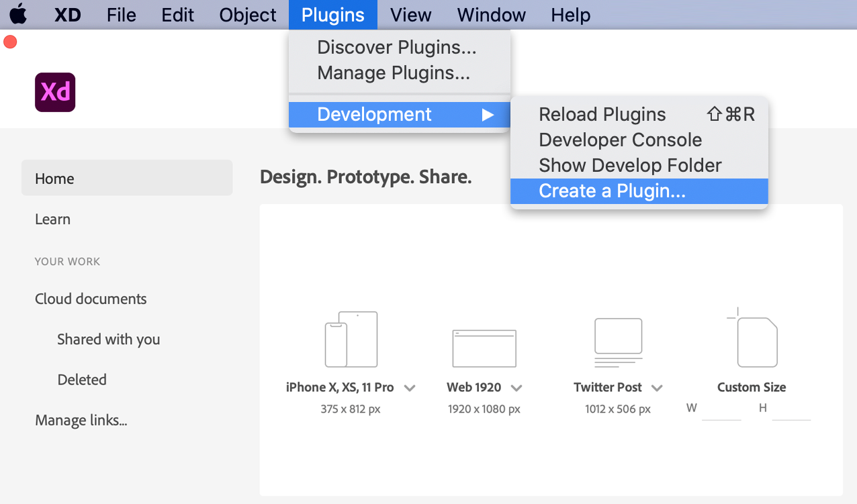Image resolution: width=857 pixels, height=504 pixels.
Task: Expand the Development submenu
Action: (374, 114)
